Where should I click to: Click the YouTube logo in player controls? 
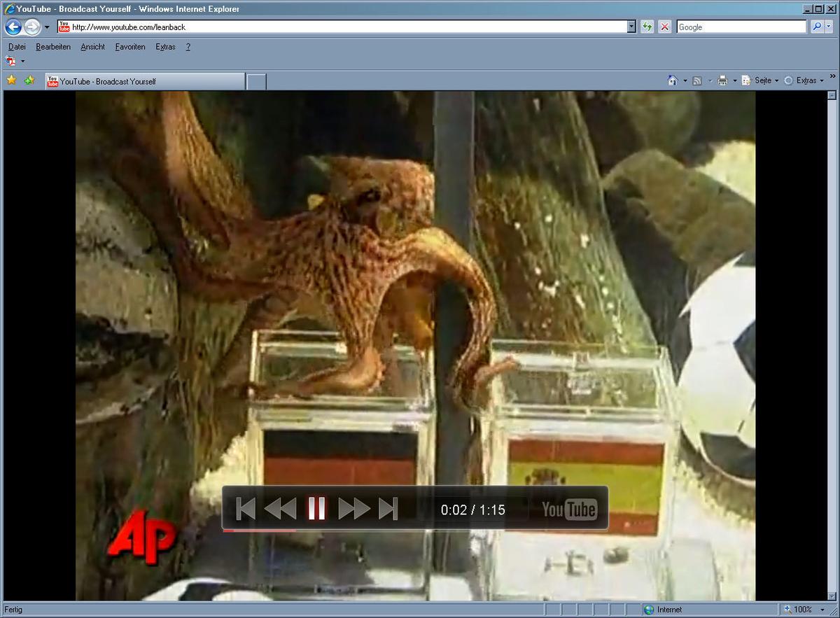click(x=569, y=510)
